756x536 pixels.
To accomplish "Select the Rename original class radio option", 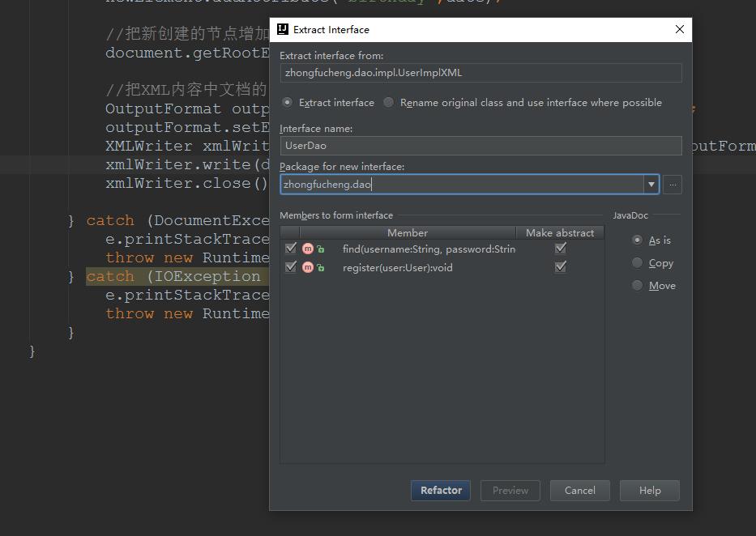I will [388, 102].
